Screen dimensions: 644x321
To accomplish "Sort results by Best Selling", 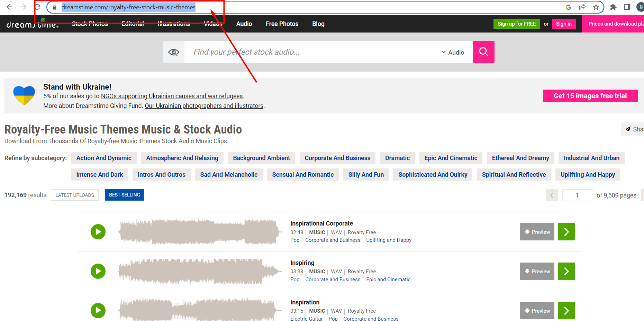I will (x=125, y=195).
